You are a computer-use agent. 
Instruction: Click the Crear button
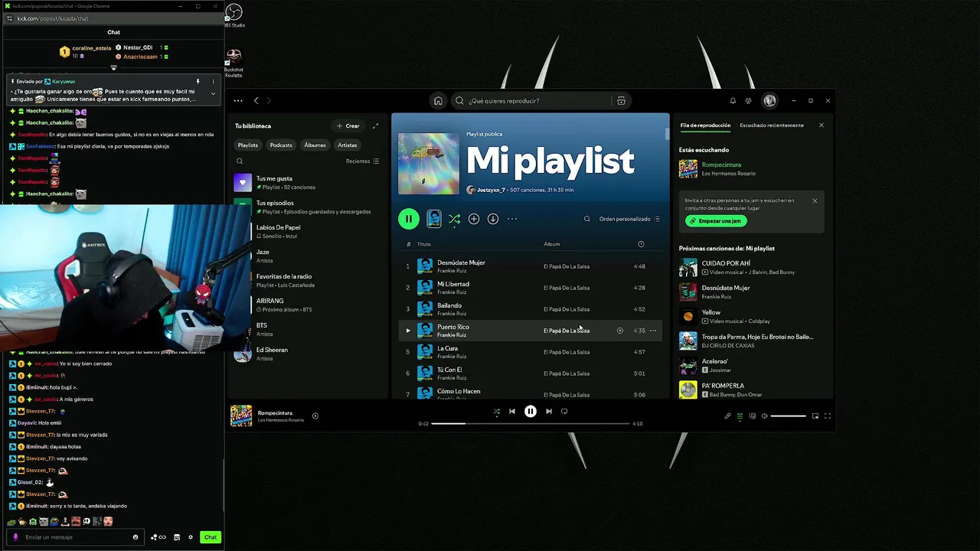click(348, 126)
